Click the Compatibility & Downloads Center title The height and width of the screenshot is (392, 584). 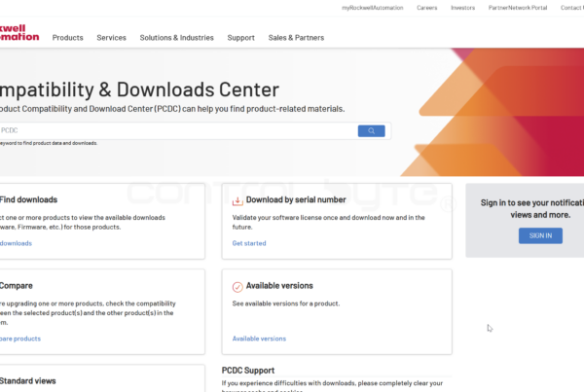click(x=139, y=89)
